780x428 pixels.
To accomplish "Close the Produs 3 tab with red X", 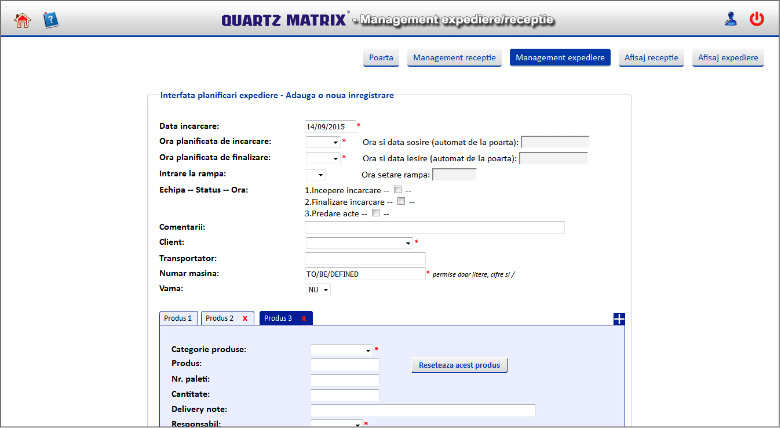I will tap(303, 319).
